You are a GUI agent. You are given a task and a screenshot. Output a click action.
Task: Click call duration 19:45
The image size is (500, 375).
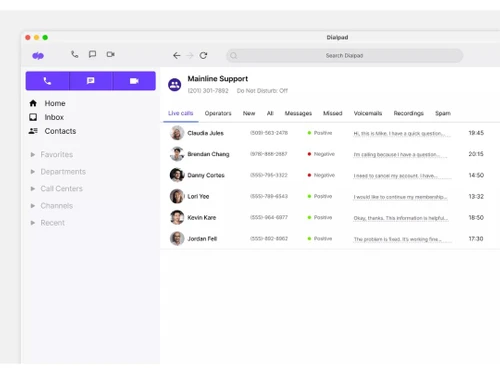tap(476, 133)
